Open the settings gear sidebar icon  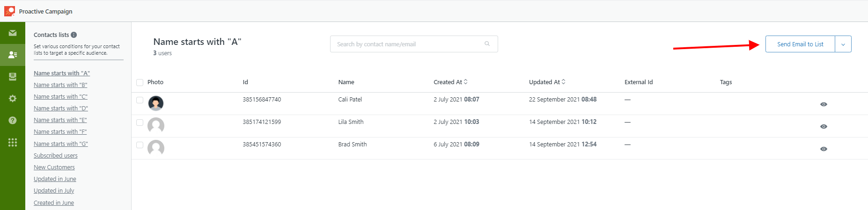13,98
